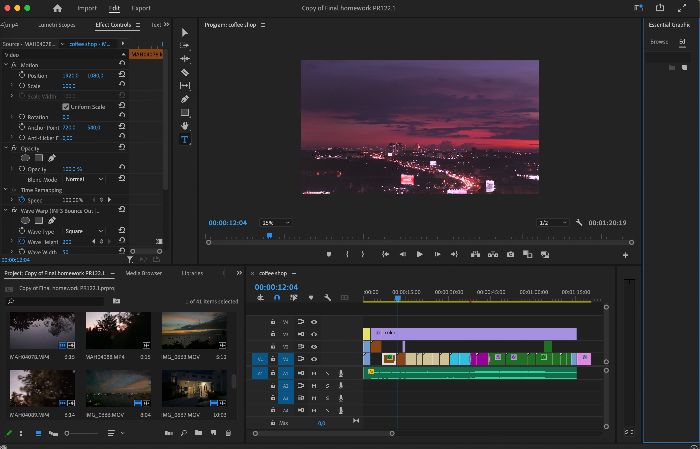Click Add Marker in Program Monitor

[329, 254]
